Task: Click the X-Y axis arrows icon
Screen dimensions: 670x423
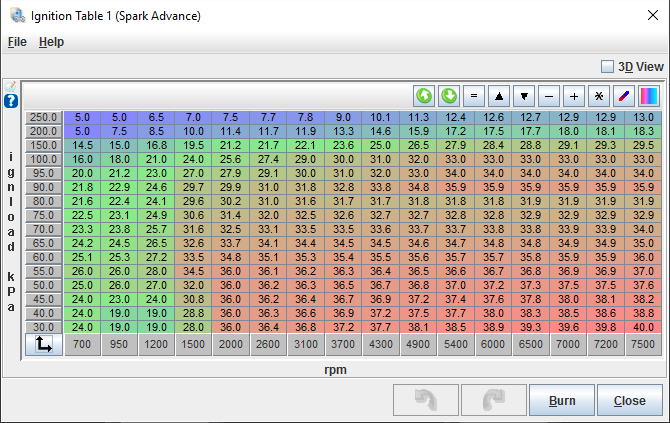Action: coord(43,345)
